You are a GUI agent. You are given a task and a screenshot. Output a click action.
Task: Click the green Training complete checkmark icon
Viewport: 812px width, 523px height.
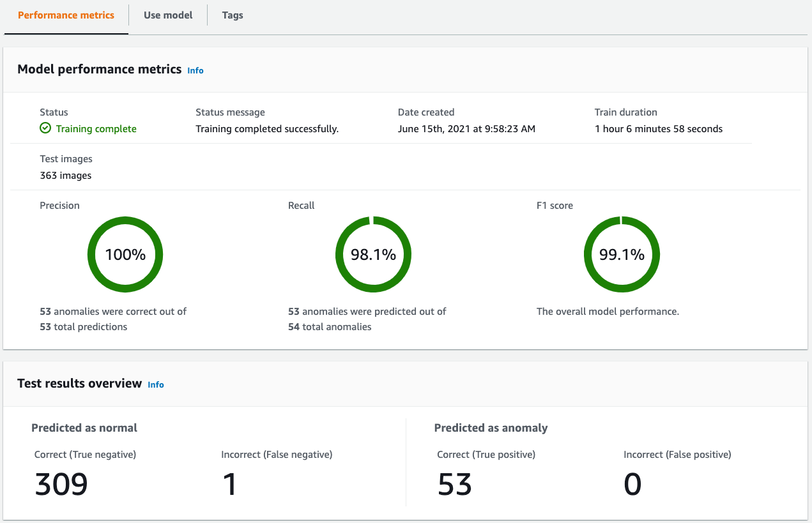tap(45, 128)
